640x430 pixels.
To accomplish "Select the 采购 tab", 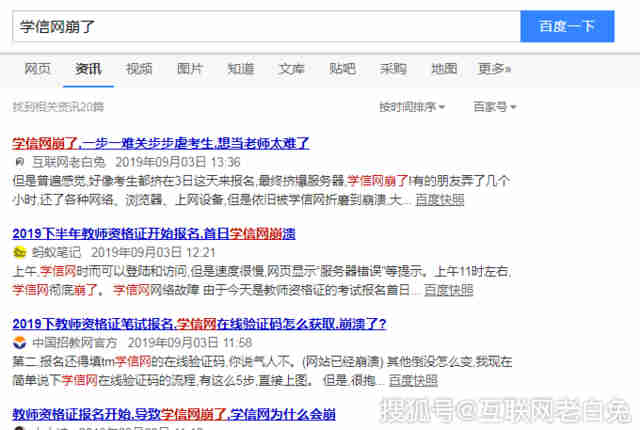I will coord(393,69).
